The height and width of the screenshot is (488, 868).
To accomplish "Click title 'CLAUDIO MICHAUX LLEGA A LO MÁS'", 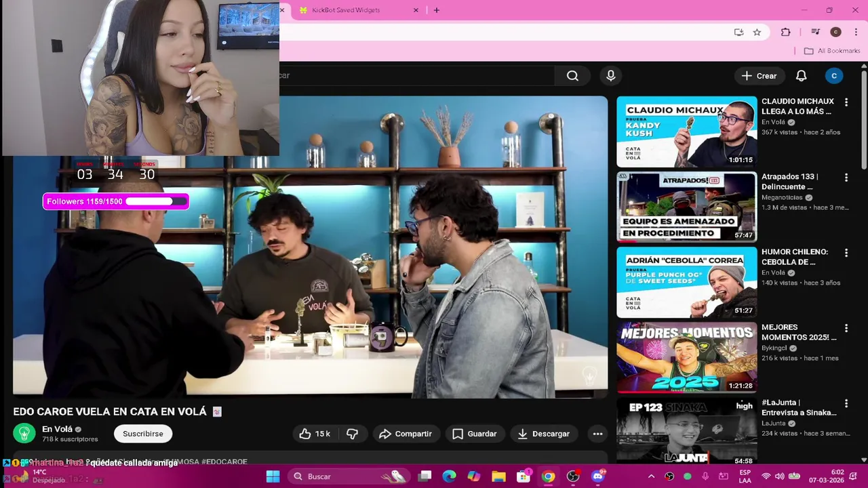I will (797, 106).
